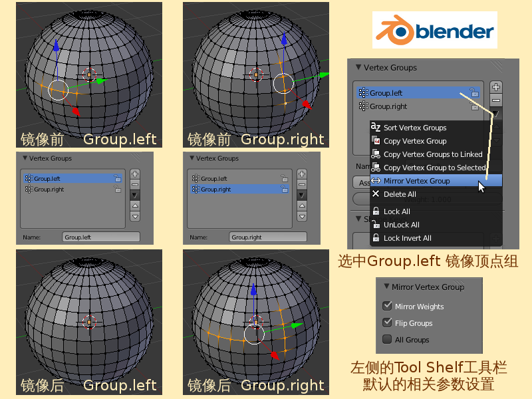Remove vertex group with minus in Name Group.right panel

pyautogui.click(x=302, y=185)
